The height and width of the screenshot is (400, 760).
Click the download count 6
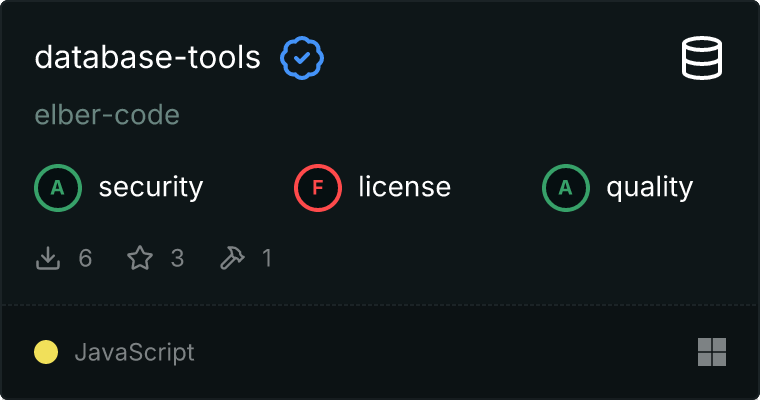click(x=85, y=259)
